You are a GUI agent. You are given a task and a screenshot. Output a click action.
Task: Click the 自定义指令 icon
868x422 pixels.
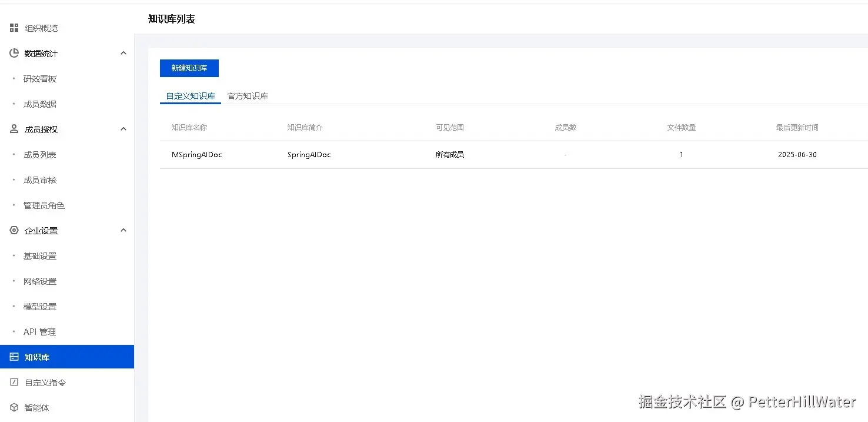(14, 382)
